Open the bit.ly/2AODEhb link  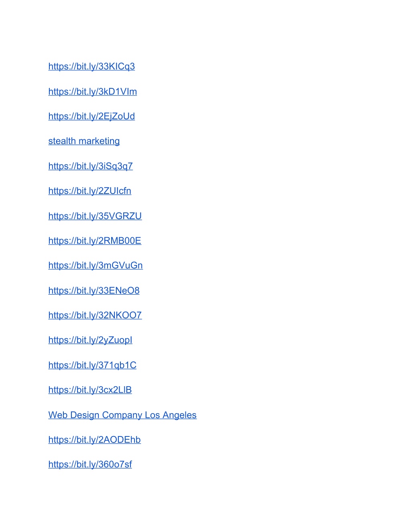[95, 440]
